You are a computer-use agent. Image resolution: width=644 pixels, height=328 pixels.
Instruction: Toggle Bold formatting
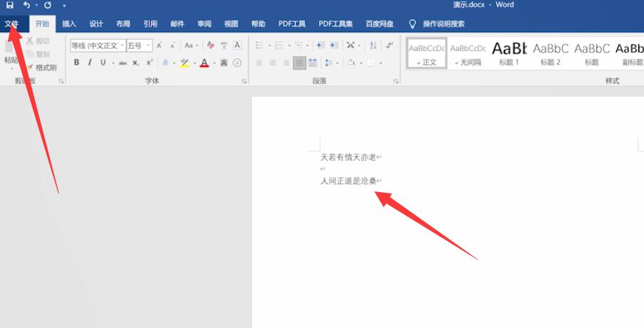(76, 63)
